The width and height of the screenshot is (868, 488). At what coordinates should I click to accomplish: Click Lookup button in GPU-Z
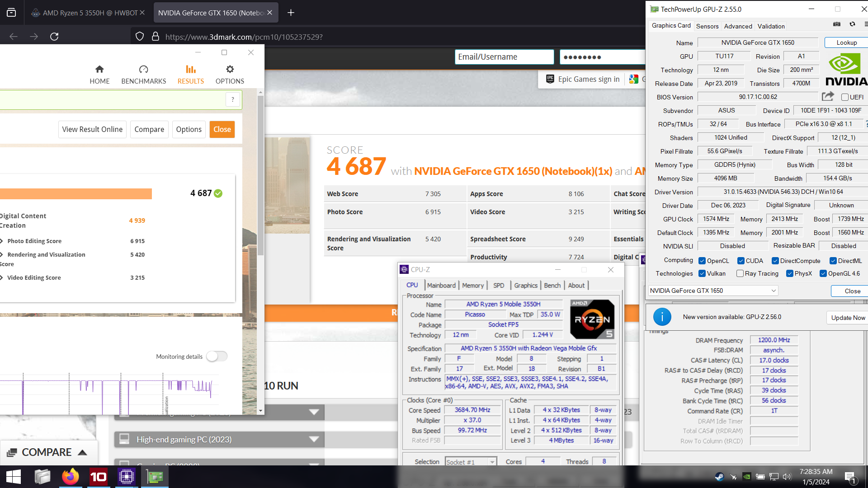click(846, 42)
